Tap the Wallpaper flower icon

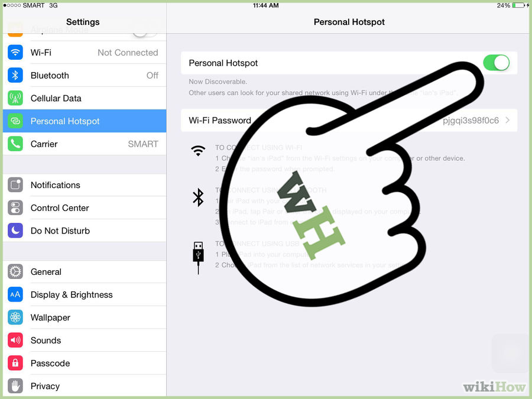click(x=15, y=317)
